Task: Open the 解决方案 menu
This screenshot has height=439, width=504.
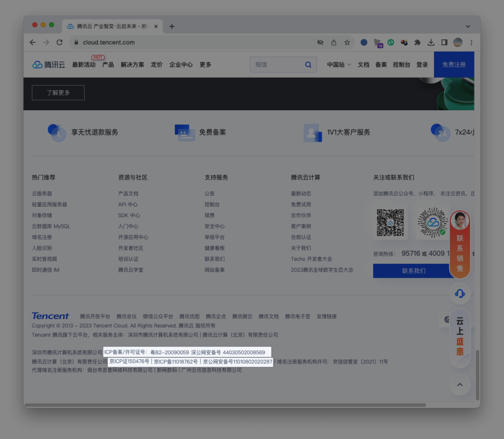Action: [x=132, y=64]
